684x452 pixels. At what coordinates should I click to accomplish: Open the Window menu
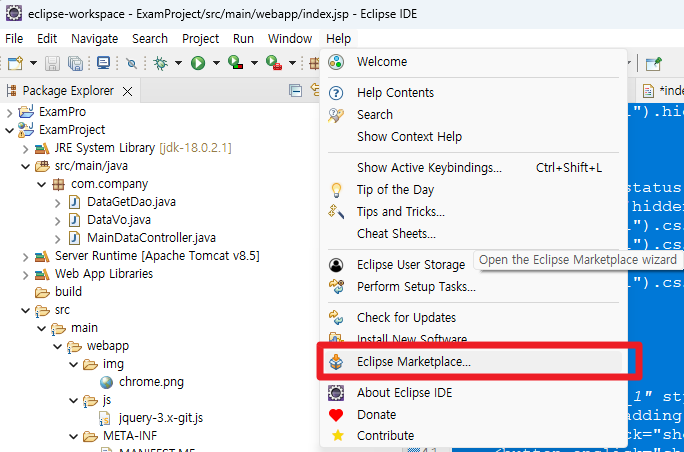point(290,39)
